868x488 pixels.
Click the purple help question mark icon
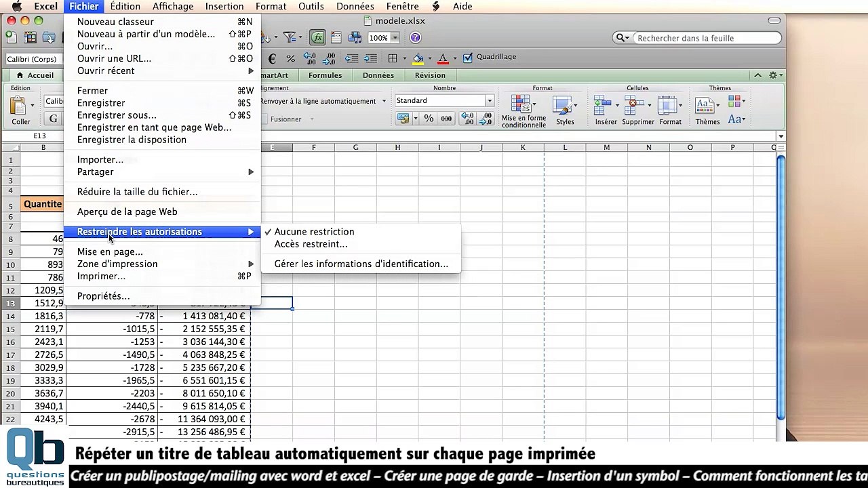pos(416,38)
